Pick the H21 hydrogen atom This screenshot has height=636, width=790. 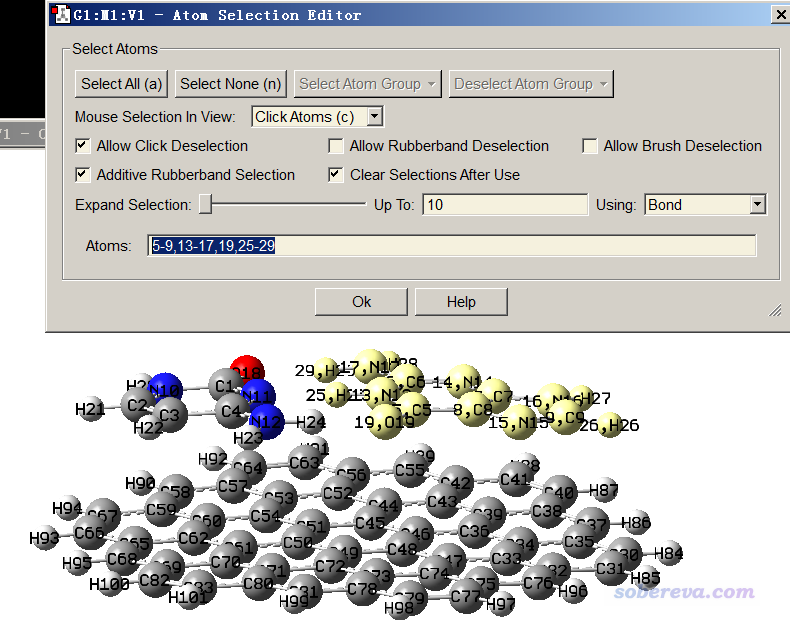click(90, 409)
